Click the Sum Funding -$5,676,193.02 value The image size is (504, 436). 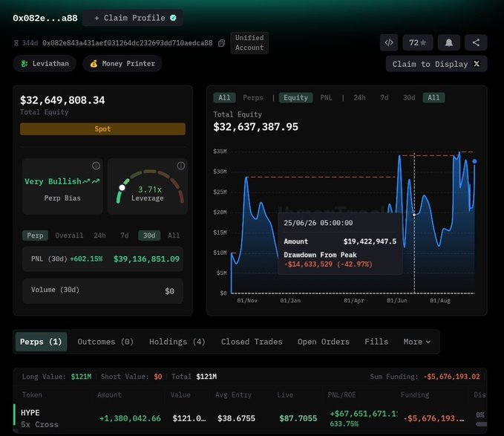coord(451,377)
